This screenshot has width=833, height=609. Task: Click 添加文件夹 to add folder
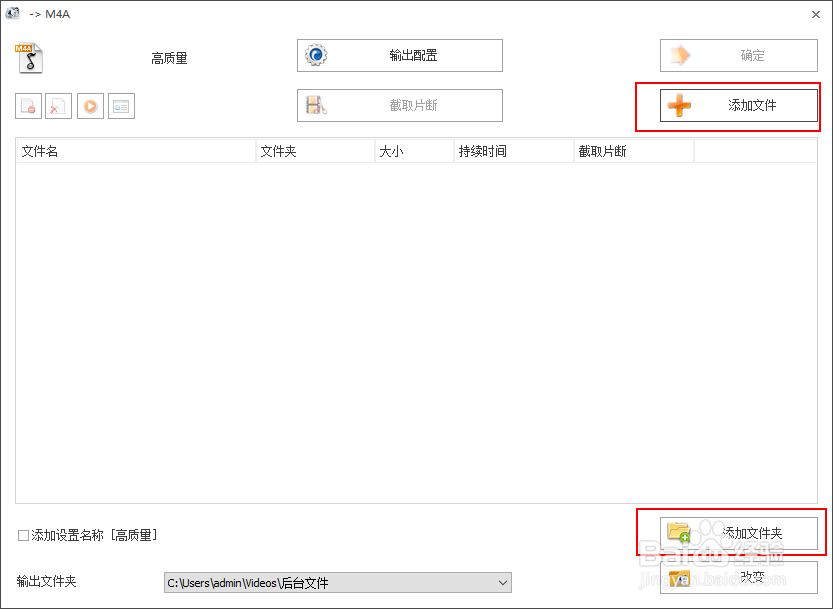(738, 533)
